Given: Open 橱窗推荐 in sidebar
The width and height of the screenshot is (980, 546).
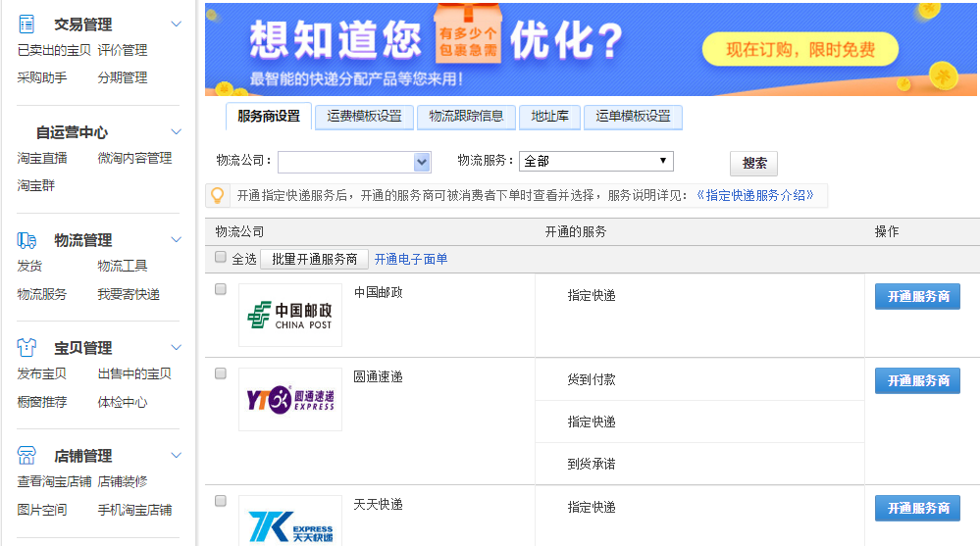Looking at the screenshot, I should coord(42,402).
